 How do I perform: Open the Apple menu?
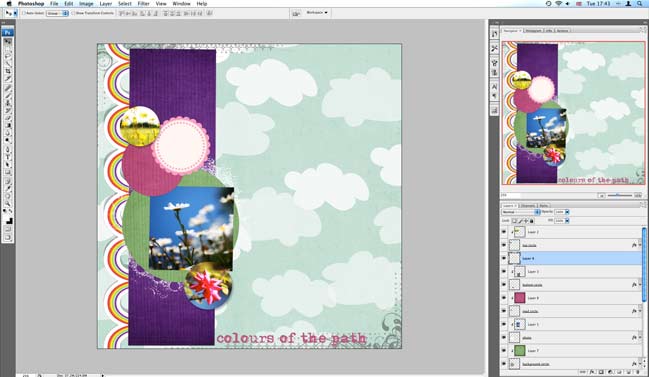point(9,4)
